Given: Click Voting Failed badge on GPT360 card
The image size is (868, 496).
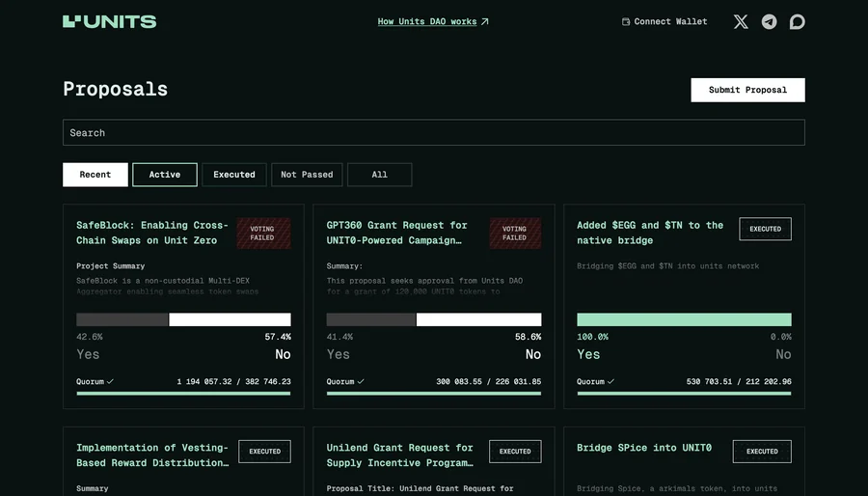Looking at the screenshot, I should pos(515,234).
